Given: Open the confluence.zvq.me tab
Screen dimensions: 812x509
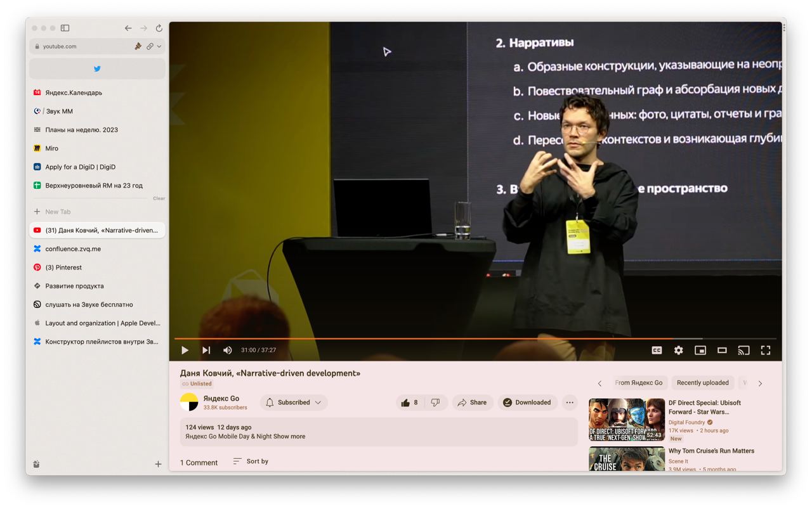Looking at the screenshot, I should pos(97,249).
